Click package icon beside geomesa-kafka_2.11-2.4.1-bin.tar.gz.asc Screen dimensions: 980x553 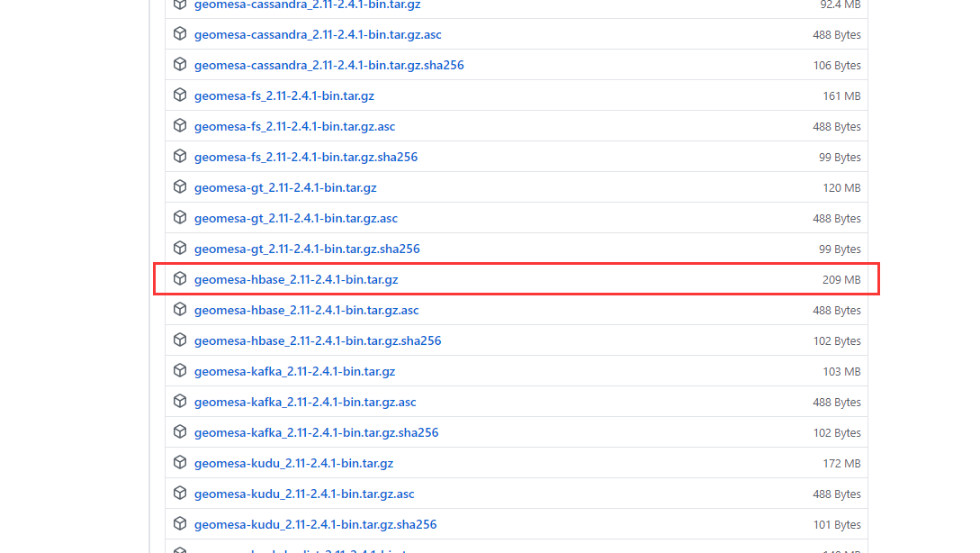click(180, 402)
